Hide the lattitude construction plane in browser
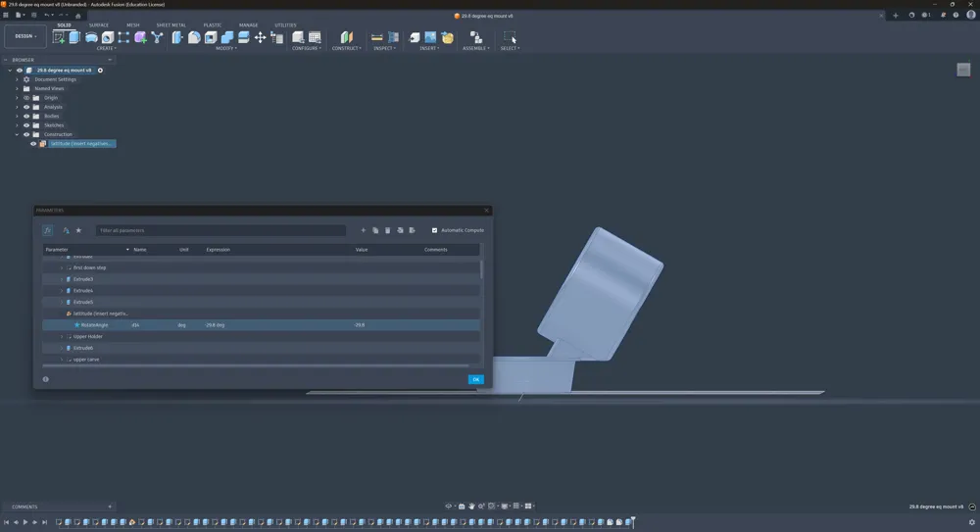This screenshot has width=980, height=532. [x=33, y=144]
